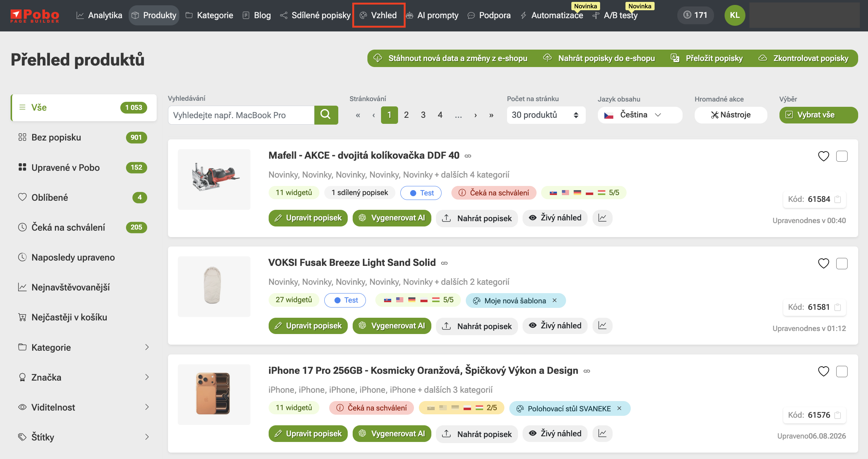The width and height of the screenshot is (868, 459).
Task: Click Přeložit popisky button
Action: (x=707, y=58)
